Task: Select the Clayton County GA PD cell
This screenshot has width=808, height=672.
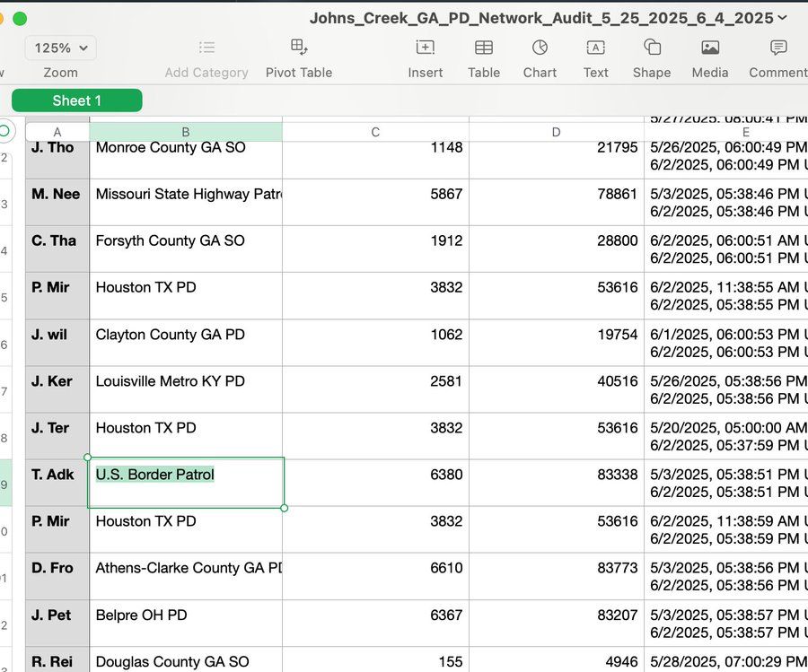Action: 186,343
